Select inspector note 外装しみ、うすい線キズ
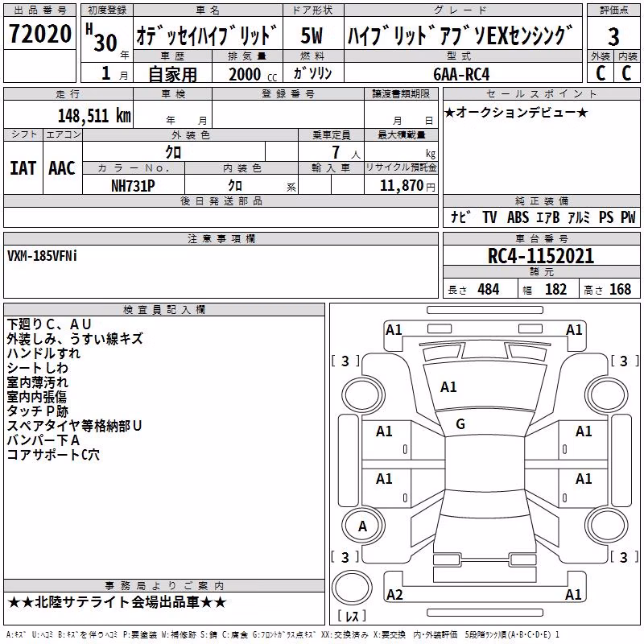The height and width of the screenshot is (644, 644). (75, 339)
